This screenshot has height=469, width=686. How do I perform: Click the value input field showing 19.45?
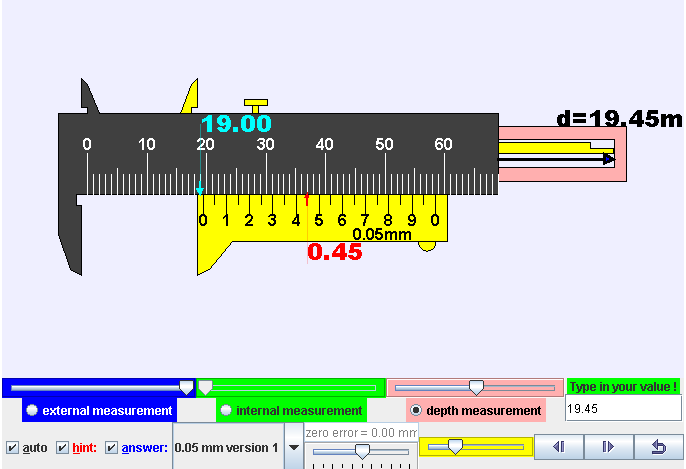point(623,409)
